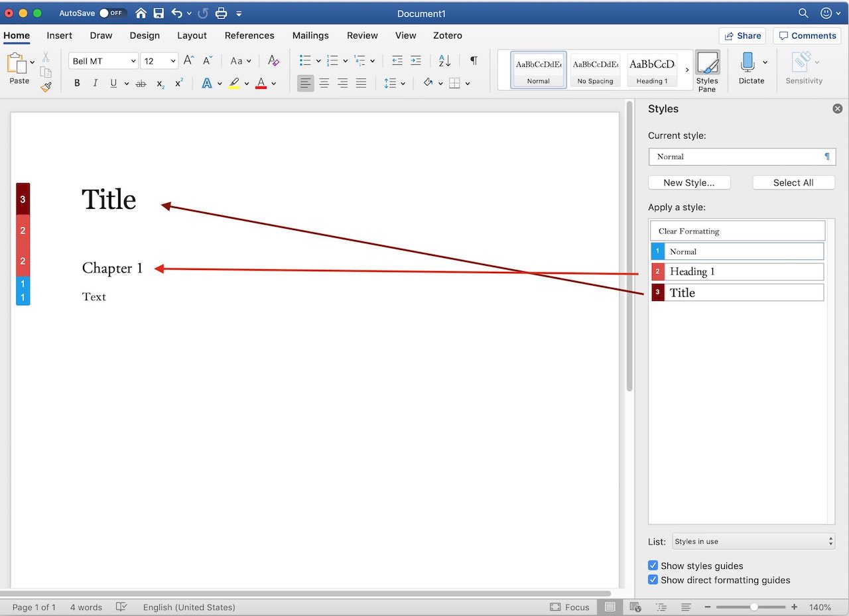Viewport: 849px width, 616px height.
Task: Decrease font size
Action: (x=208, y=61)
